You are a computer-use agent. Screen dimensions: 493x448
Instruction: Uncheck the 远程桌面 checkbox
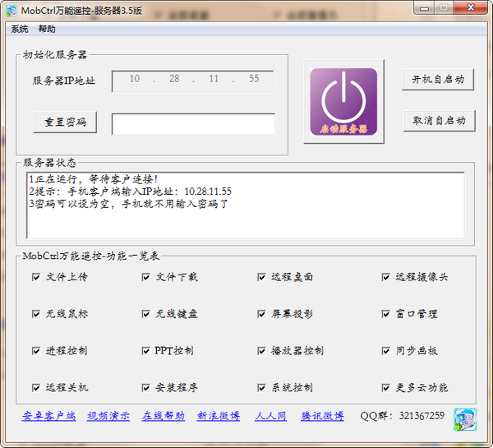(x=261, y=277)
